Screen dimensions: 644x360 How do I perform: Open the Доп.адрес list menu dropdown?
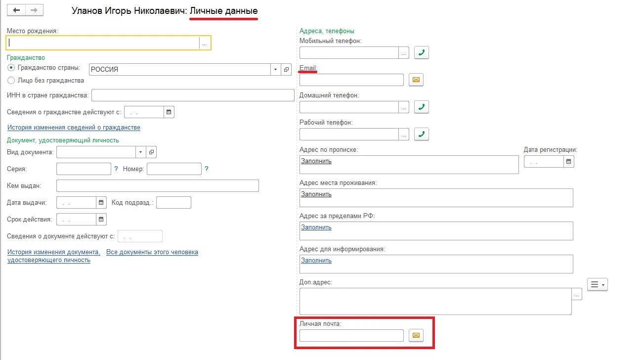pyautogui.click(x=597, y=284)
